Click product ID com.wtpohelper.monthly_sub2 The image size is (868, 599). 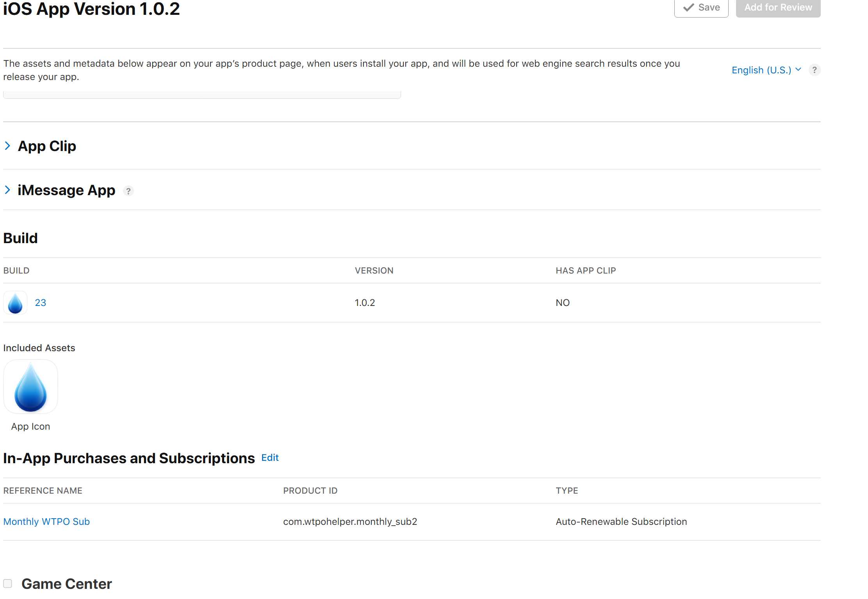pyautogui.click(x=350, y=522)
